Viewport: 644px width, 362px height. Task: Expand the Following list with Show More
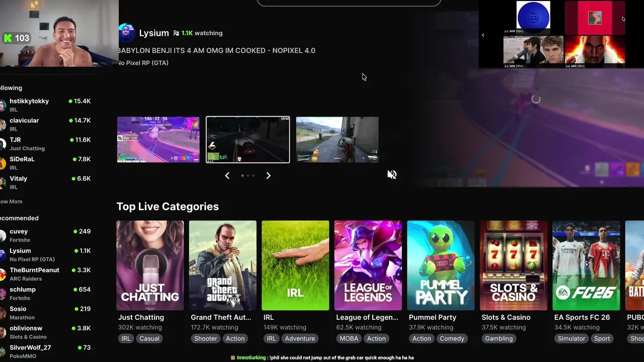click(x=11, y=202)
